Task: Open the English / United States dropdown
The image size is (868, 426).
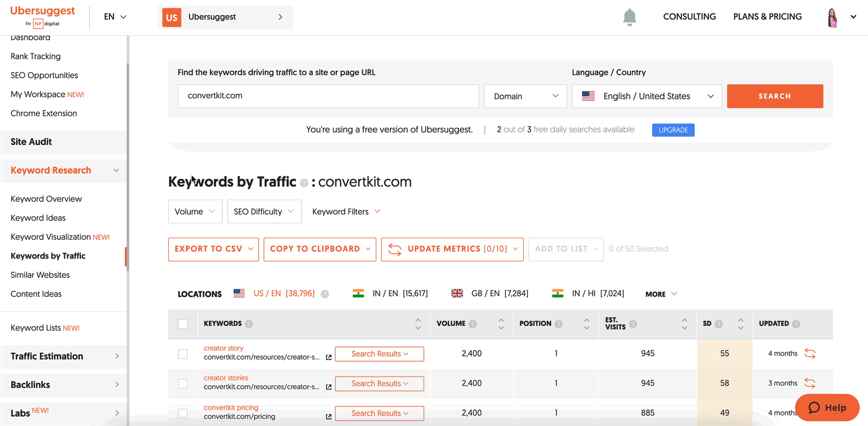Action: [647, 96]
